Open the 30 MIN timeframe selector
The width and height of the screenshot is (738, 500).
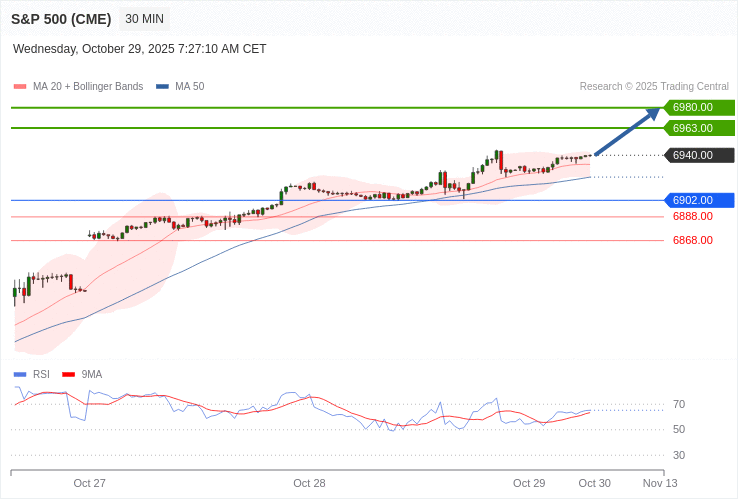144,19
